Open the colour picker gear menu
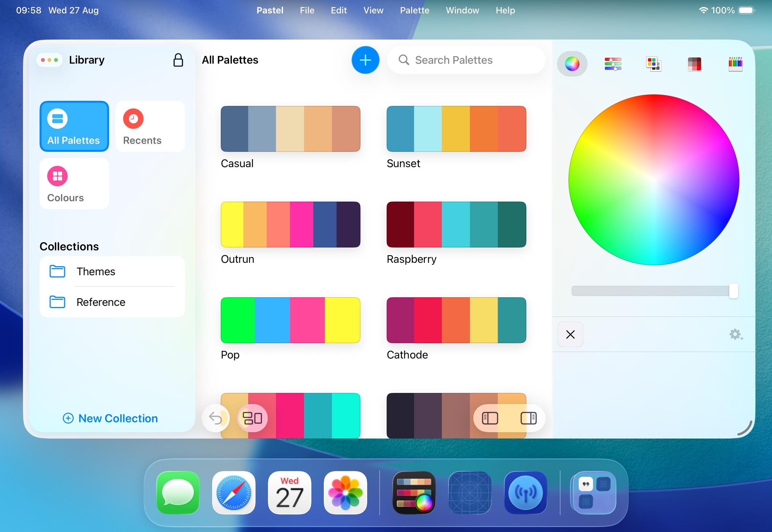772x532 pixels. click(736, 334)
